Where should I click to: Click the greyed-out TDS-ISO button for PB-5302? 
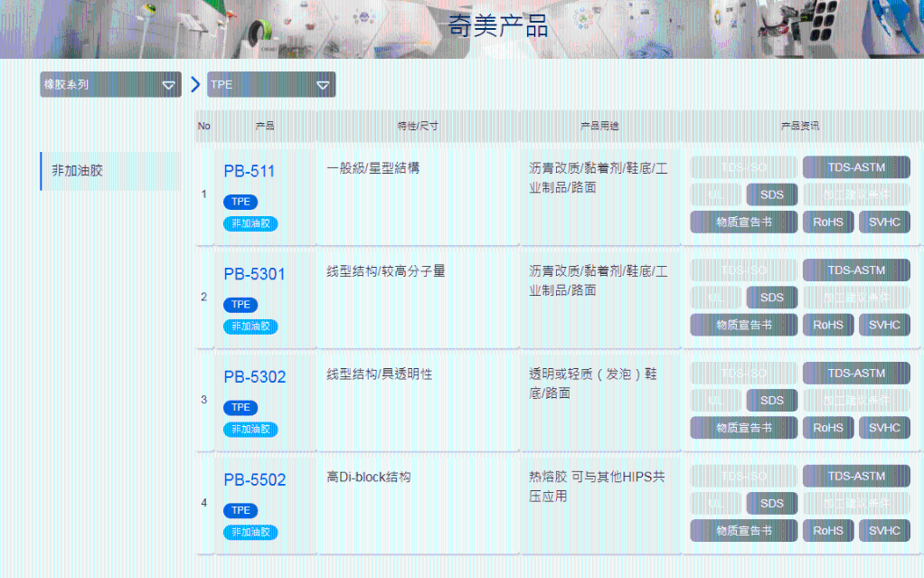point(744,374)
